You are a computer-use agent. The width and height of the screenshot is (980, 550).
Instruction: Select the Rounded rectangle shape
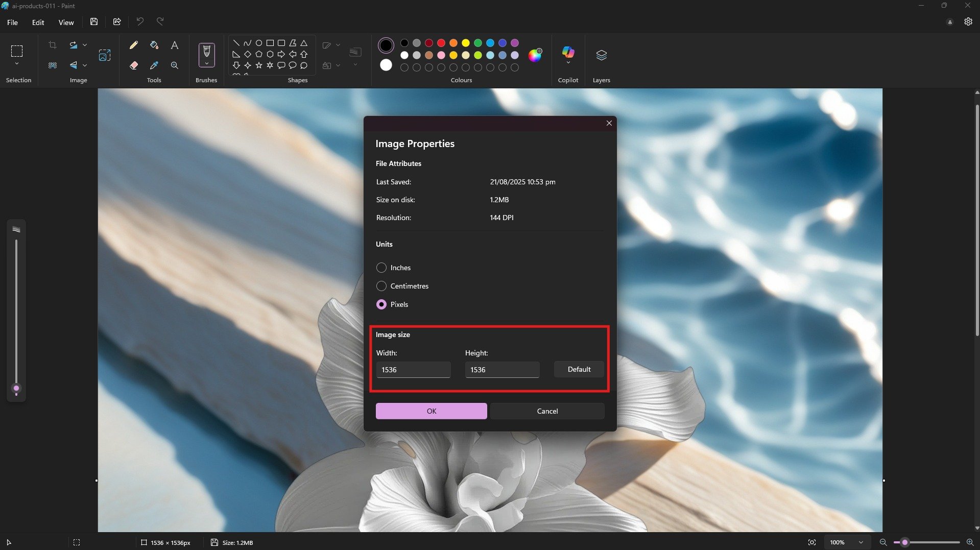click(281, 43)
